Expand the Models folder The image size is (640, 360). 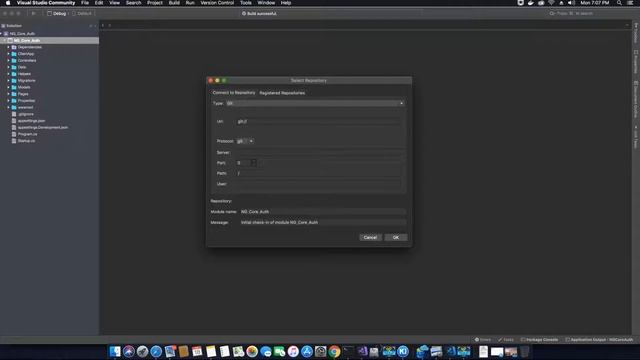tap(8, 87)
